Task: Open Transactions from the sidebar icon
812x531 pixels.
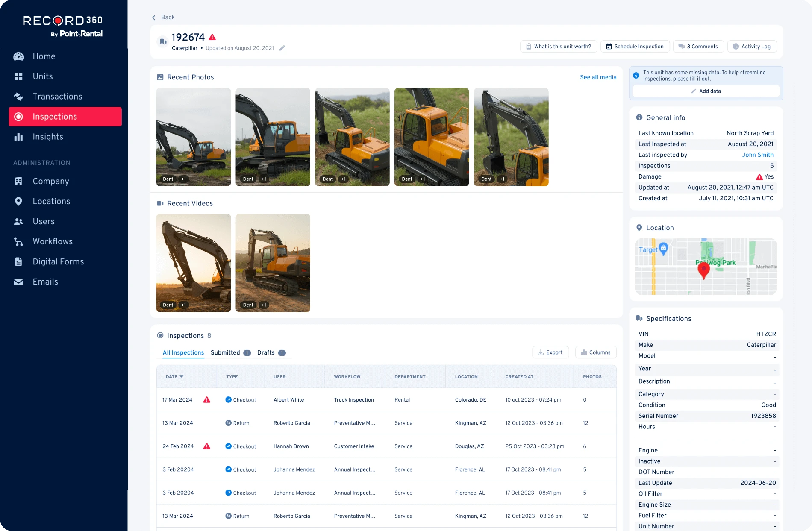Action: [18, 97]
